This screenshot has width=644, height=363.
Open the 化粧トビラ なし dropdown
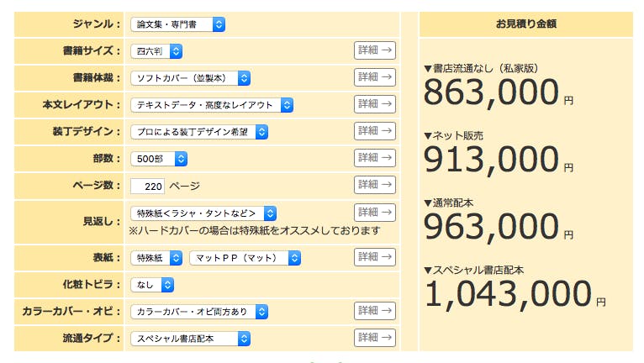point(152,285)
